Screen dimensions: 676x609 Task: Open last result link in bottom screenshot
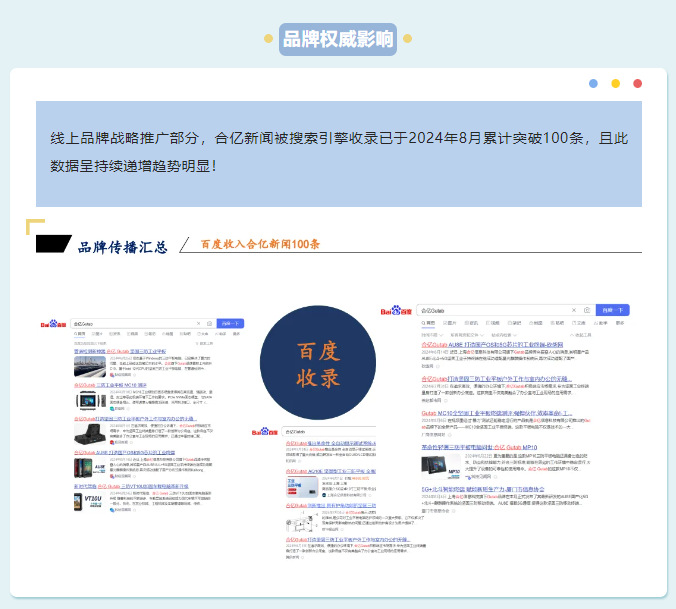[x=347, y=540]
